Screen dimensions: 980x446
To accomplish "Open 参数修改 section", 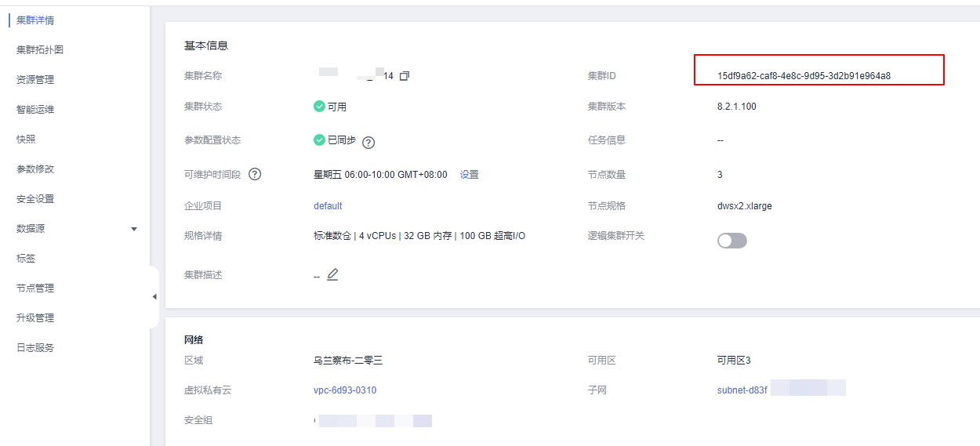I will (35, 169).
